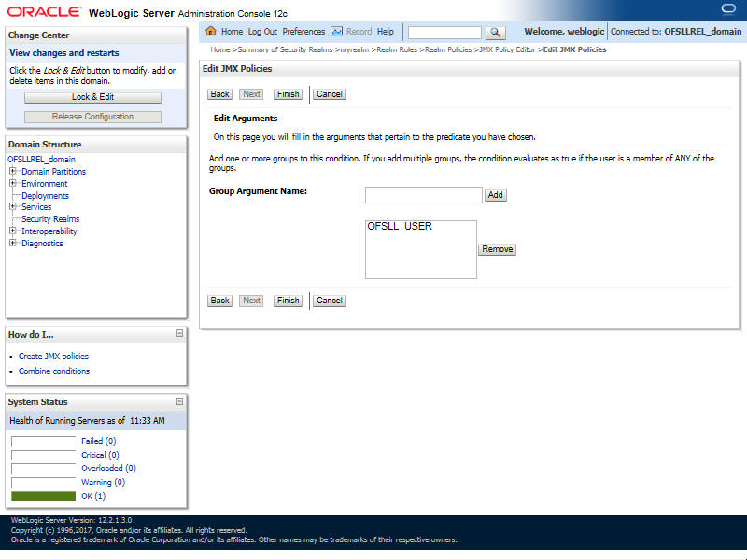The image size is (747, 560).
Task: Click the Remove button beside group list
Action: pyautogui.click(x=497, y=249)
